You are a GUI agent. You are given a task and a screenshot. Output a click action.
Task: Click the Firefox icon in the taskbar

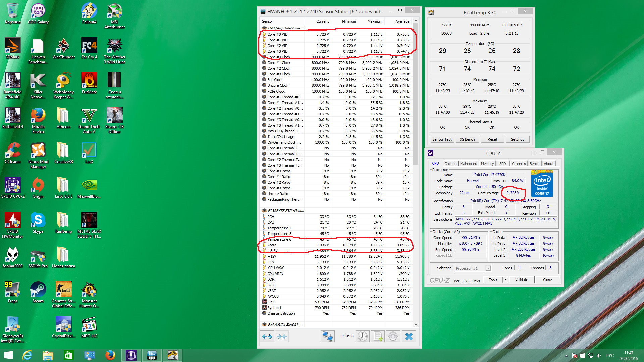coord(110,355)
